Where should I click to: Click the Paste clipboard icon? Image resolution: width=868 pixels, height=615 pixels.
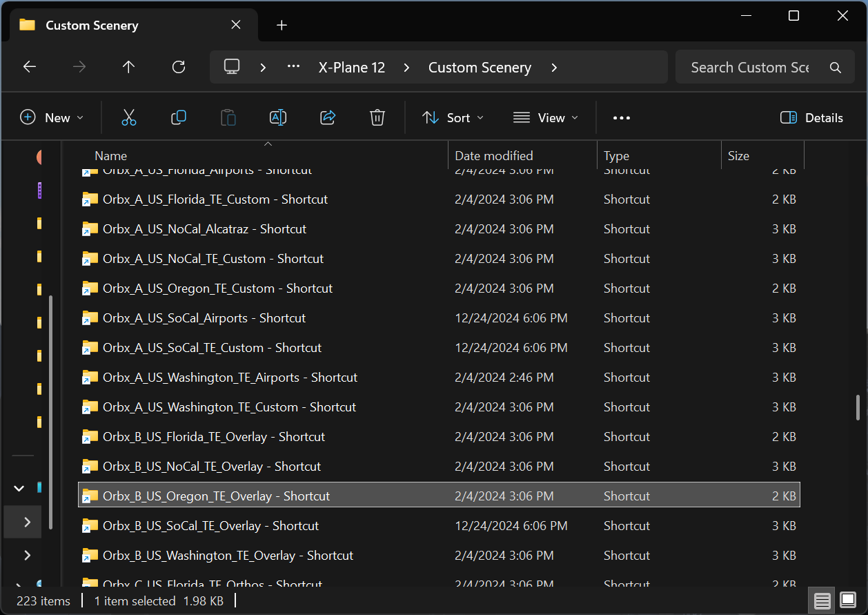pos(228,118)
